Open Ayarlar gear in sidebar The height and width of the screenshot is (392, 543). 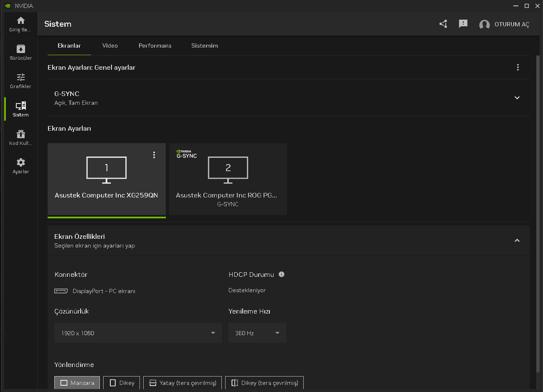coord(20,166)
